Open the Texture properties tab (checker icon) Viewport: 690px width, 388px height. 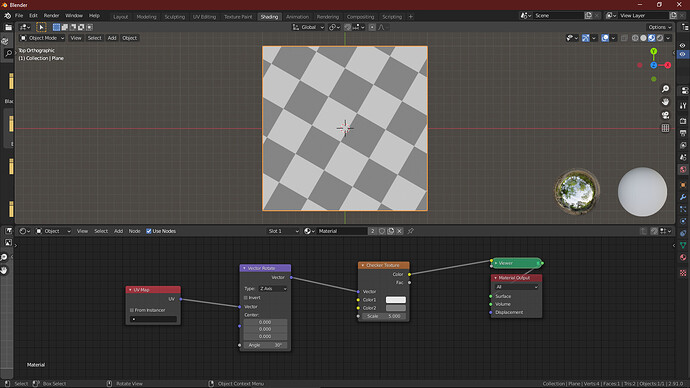(x=683, y=273)
